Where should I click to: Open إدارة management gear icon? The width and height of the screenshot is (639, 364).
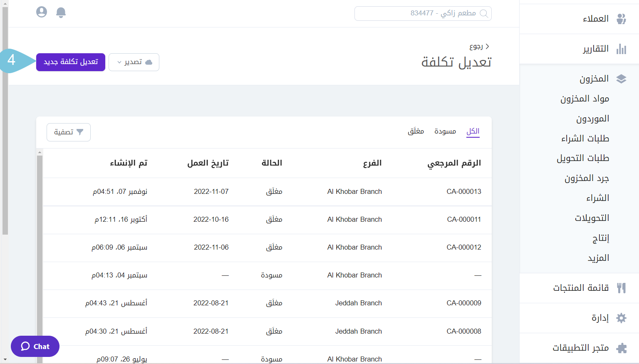click(x=621, y=318)
